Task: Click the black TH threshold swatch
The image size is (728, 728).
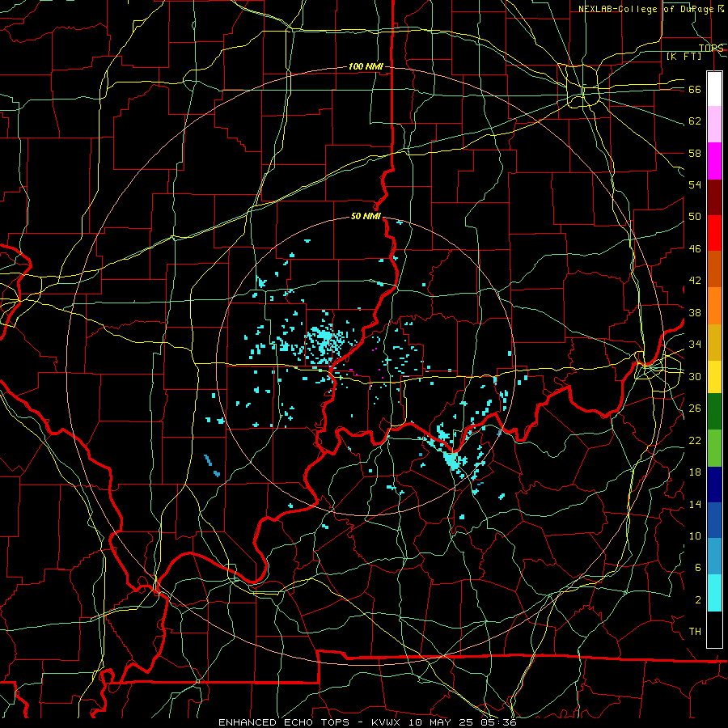Action: [x=714, y=629]
